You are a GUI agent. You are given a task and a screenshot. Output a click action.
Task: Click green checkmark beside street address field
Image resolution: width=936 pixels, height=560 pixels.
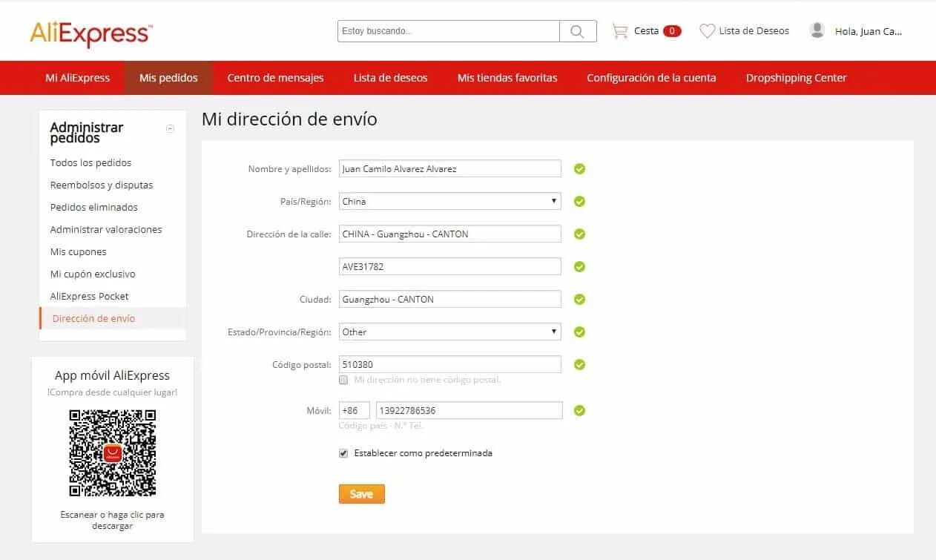(580, 234)
